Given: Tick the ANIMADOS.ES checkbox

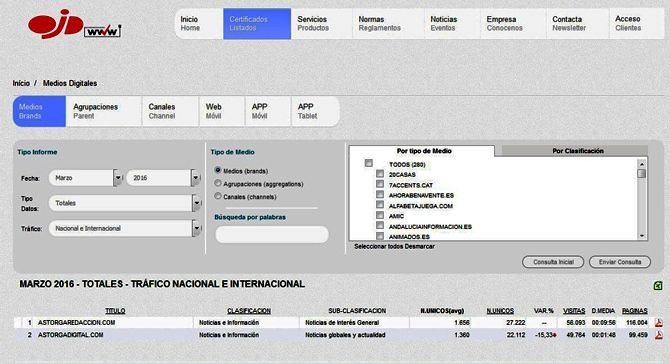Looking at the screenshot, I should [x=380, y=235].
